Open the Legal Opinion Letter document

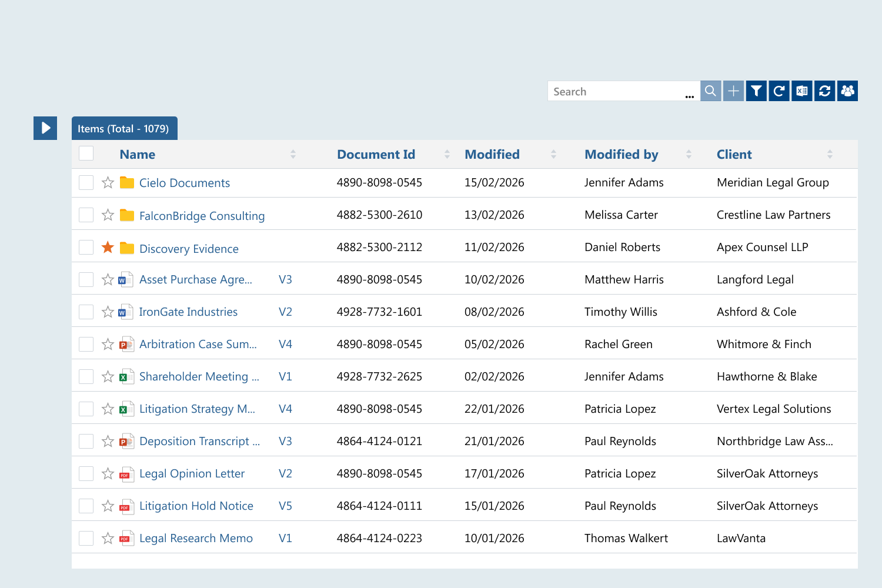tap(192, 473)
